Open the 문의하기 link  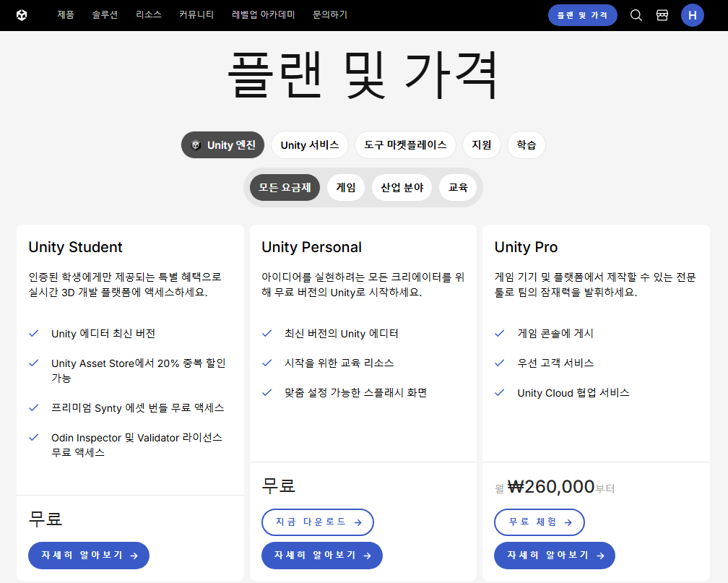point(329,15)
